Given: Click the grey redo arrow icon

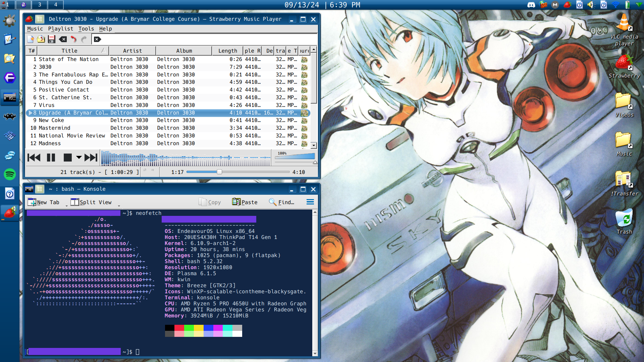Looking at the screenshot, I should [x=84, y=39].
